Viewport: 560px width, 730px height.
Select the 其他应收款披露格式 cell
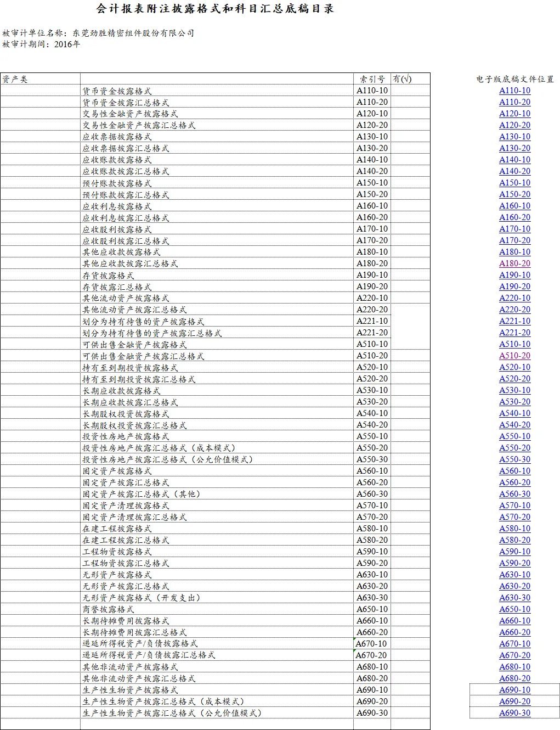click(x=217, y=252)
